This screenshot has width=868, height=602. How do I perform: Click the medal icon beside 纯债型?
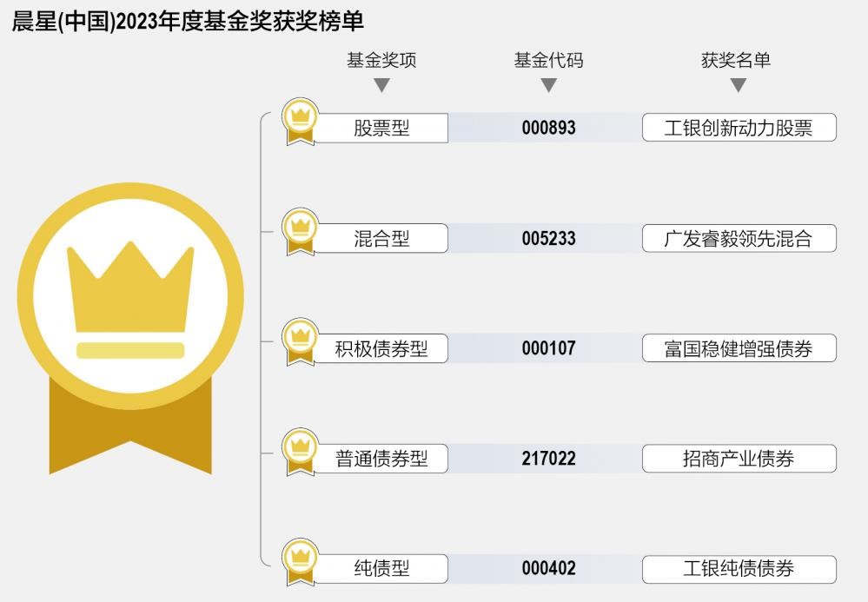click(300, 562)
